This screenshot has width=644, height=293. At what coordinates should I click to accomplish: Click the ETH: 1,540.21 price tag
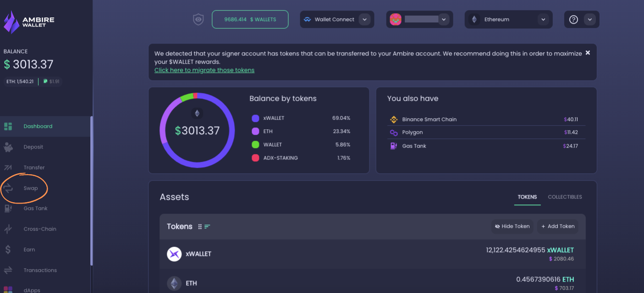pyautogui.click(x=20, y=81)
